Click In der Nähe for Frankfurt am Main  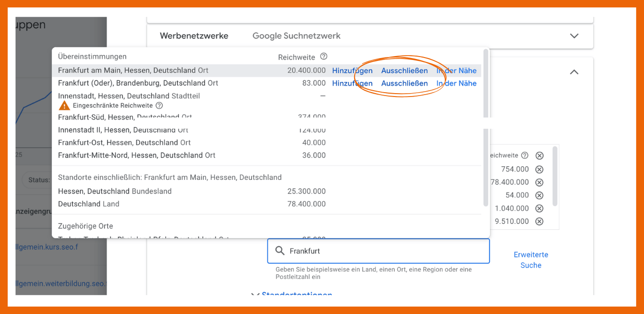coord(456,70)
